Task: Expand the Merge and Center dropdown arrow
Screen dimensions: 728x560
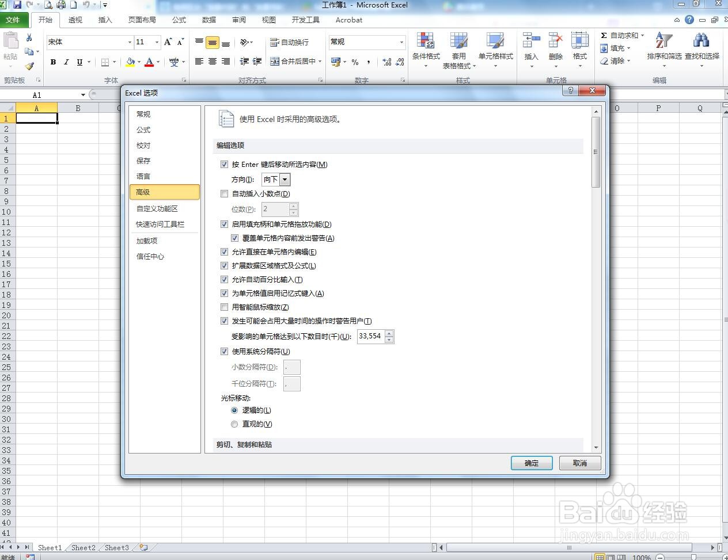Action: tap(320, 62)
